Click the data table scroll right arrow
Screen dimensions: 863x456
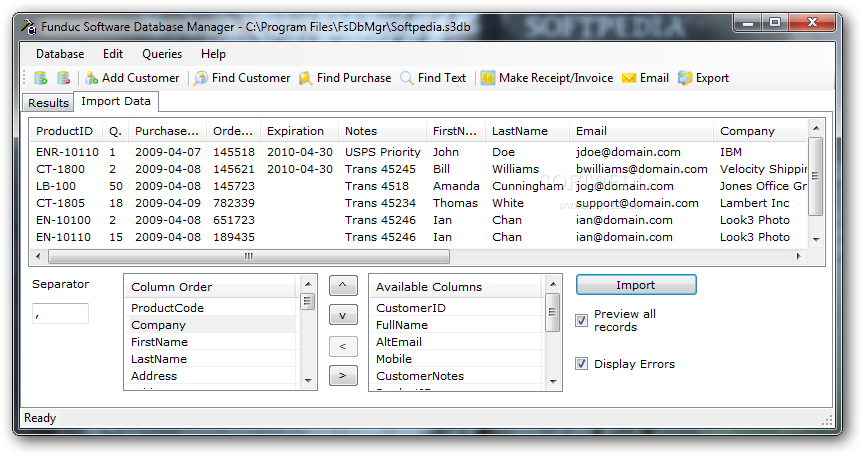click(799, 256)
